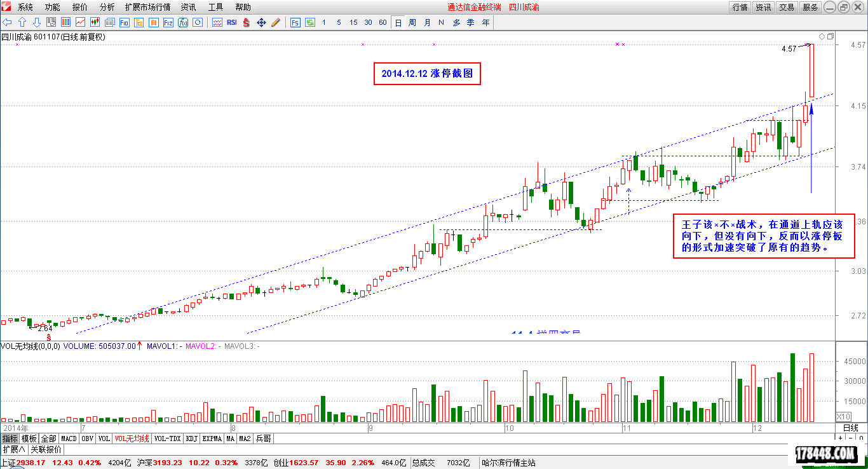Click the diamond icon at chart corner

[822, 37]
